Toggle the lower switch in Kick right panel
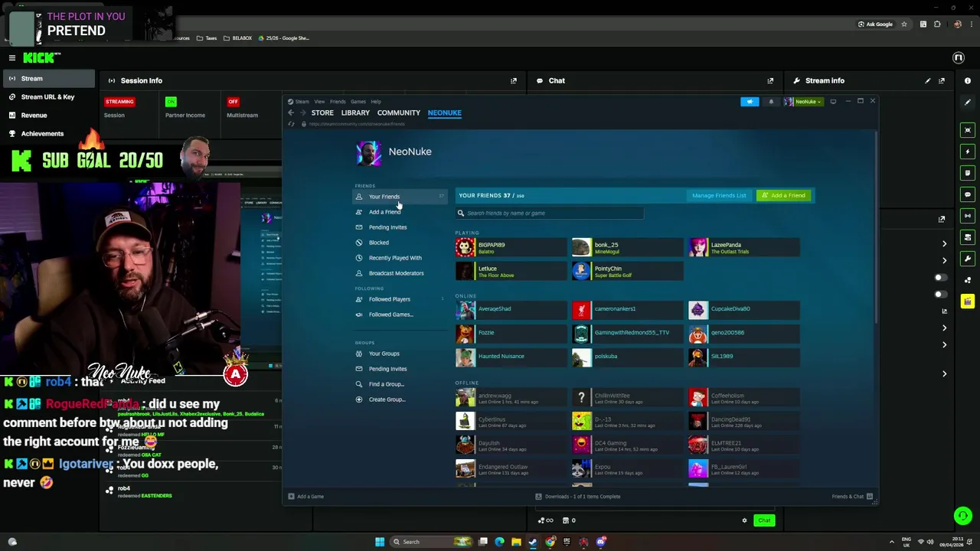This screenshot has height=551, width=980. pyautogui.click(x=940, y=294)
